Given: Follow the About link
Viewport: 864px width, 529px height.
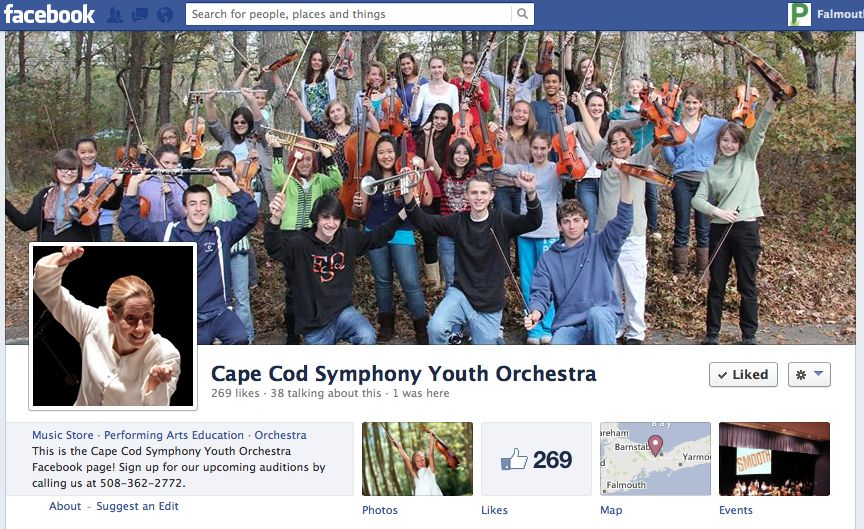Looking at the screenshot, I should (65, 506).
